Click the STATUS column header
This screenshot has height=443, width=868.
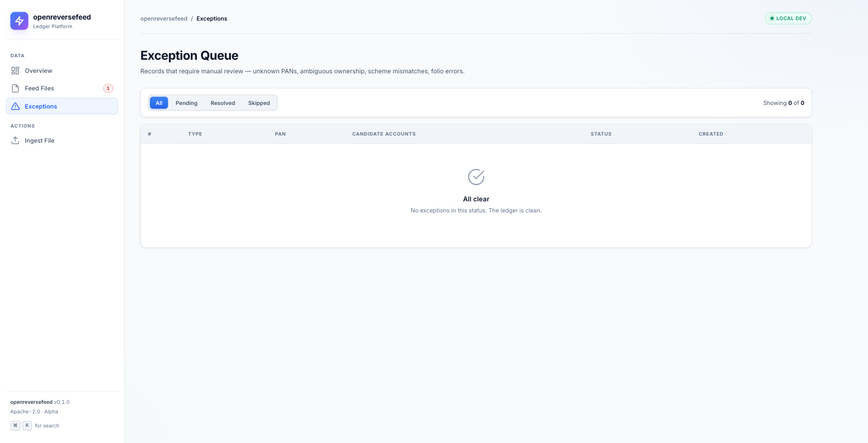point(601,134)
